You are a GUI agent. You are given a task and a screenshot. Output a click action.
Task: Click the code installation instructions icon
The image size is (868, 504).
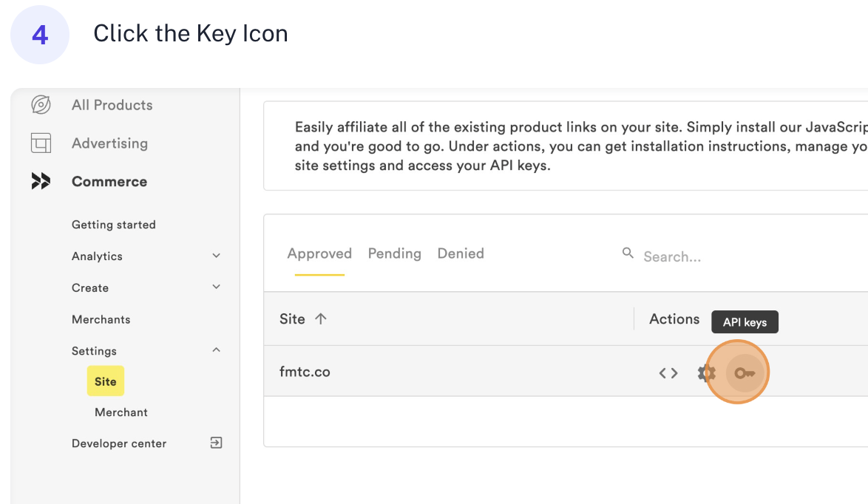pos(668,373)
